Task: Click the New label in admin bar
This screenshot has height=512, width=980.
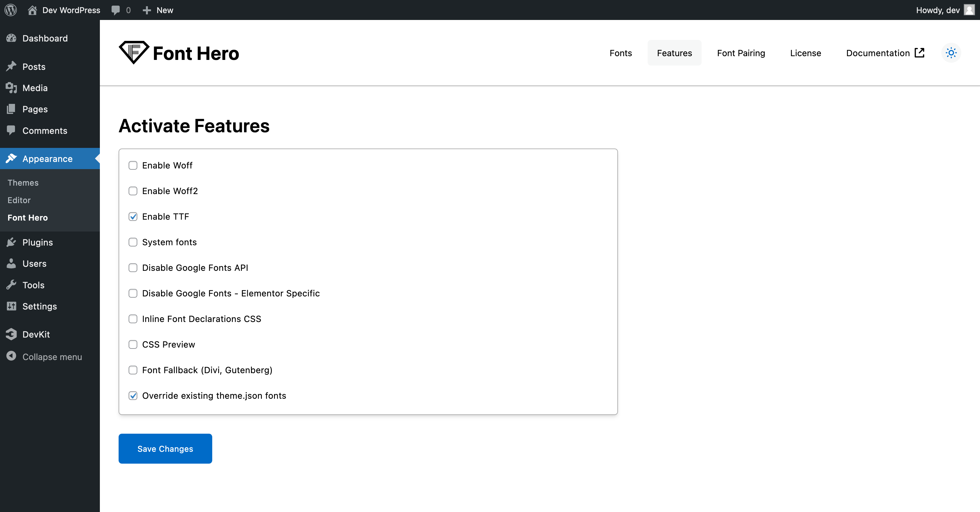Action: click(165, 10)
